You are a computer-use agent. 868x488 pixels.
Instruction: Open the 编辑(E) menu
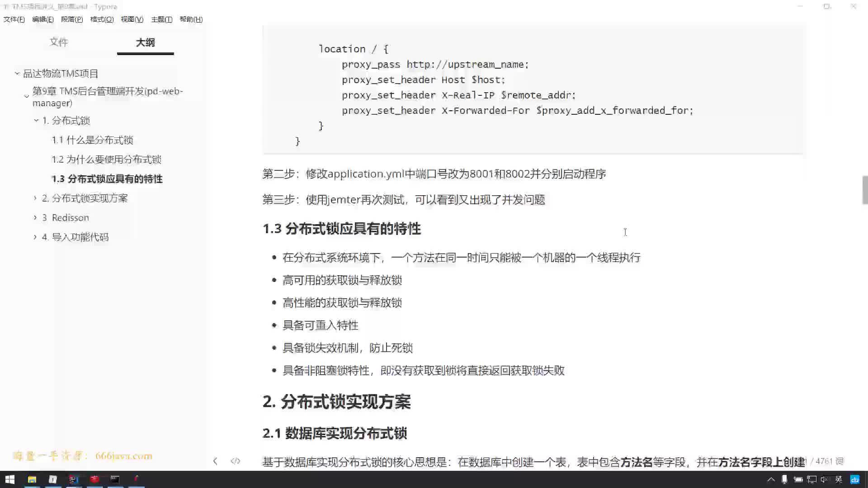coord(43,19)
